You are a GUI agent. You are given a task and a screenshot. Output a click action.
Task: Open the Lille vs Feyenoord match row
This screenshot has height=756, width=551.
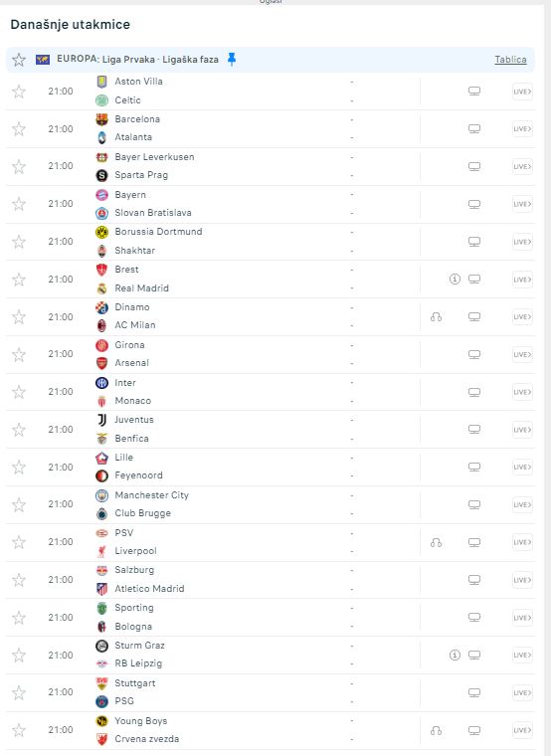tap(271, 467)
